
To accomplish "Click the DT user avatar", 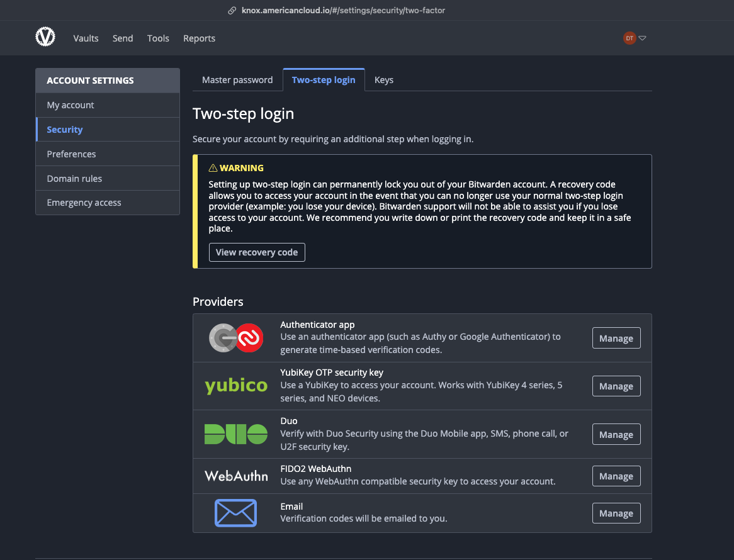I will [629, 38].
